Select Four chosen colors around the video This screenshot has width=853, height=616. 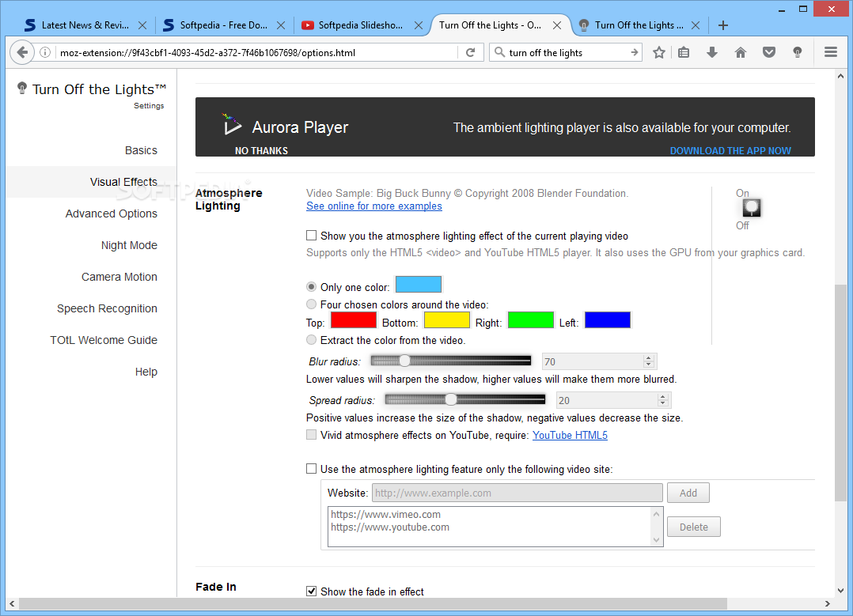(x=311, y=304)
